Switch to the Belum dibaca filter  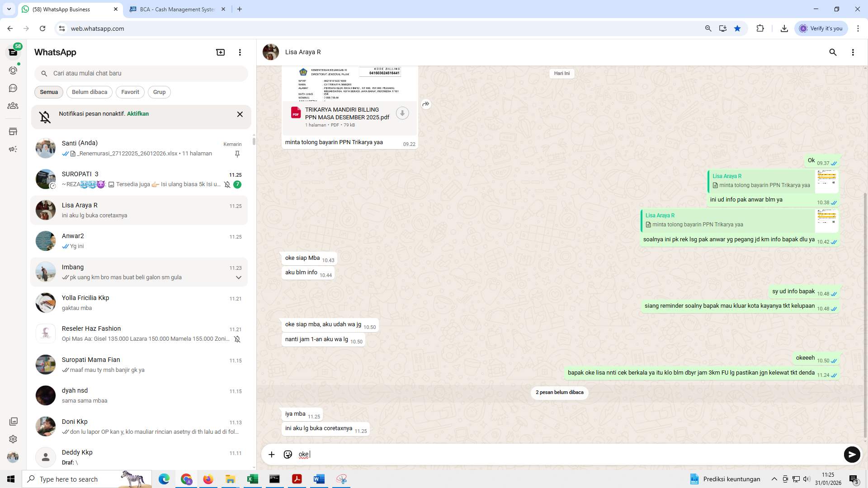(x=89, y=92)
